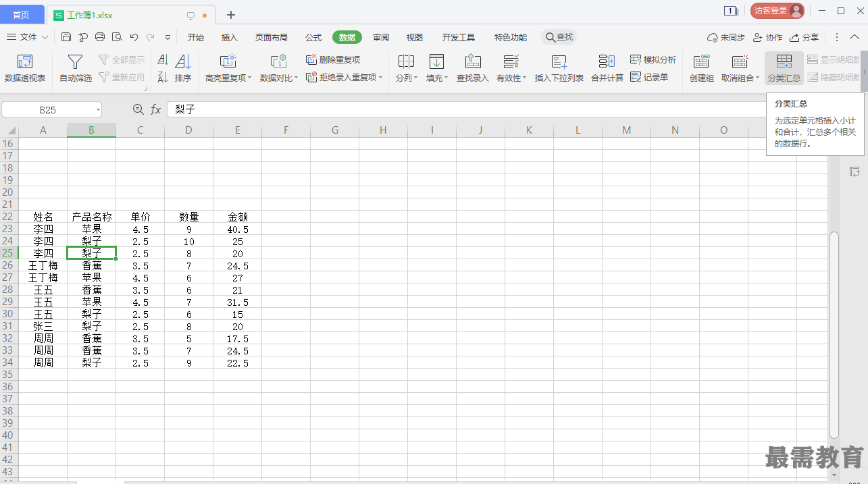
Task: Click the 访客登录 guest login button
Action: 777,11
